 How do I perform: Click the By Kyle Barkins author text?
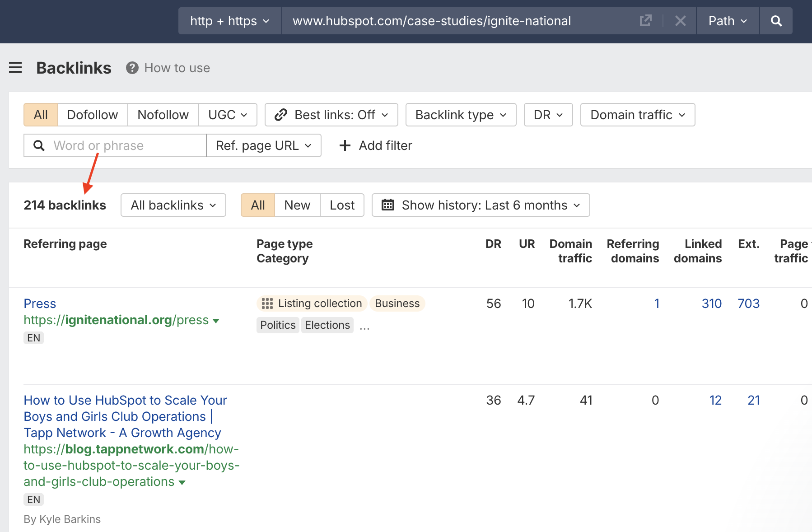[62, 519]
